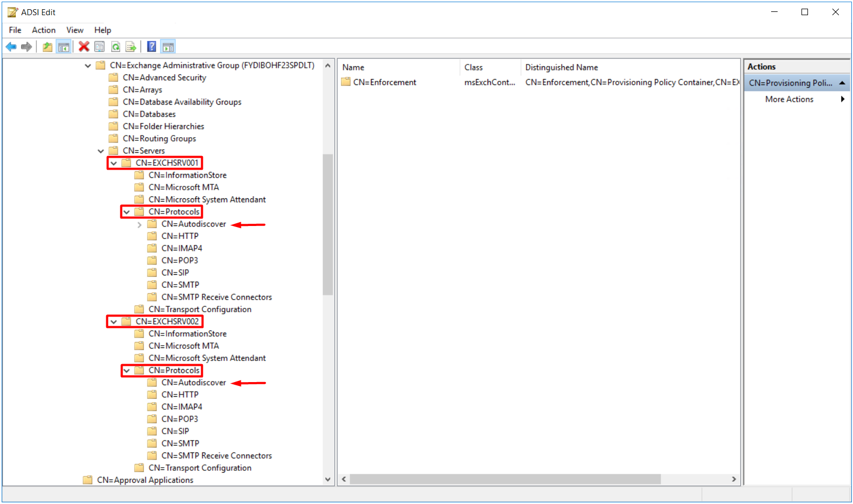Select CN=Autodiscover under EXCHSRV002 Protocols

pyautogui.click(x=194, y=383)
